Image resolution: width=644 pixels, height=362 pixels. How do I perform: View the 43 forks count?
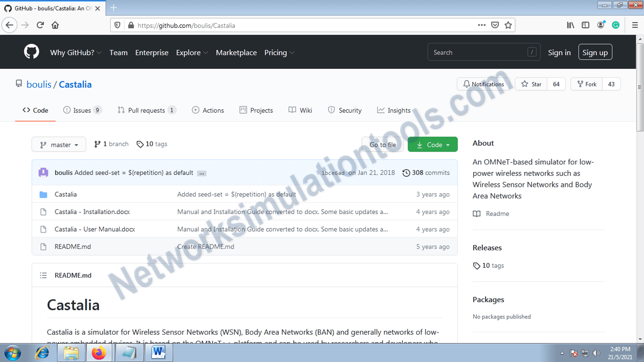point(611,84)
